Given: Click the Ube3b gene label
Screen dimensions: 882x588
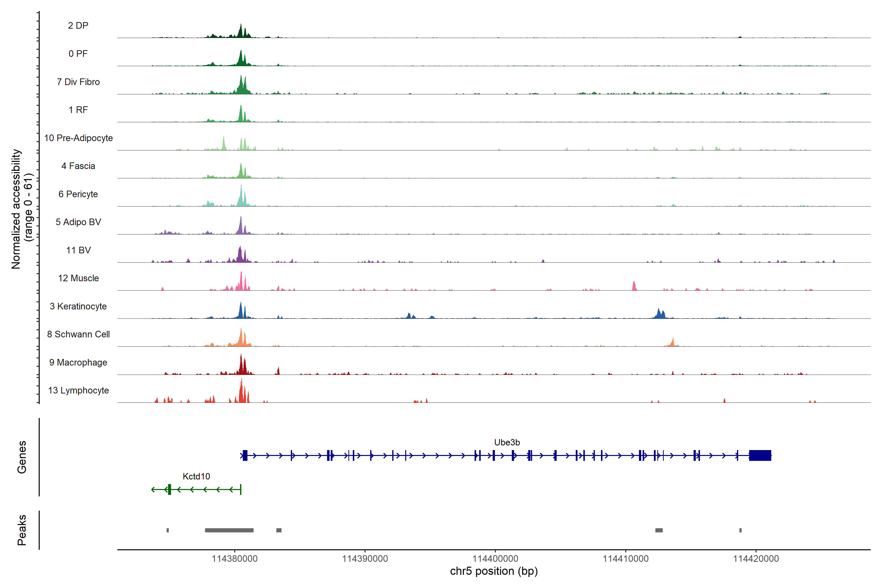Looking at the screenshot, I should pos(507,442).
